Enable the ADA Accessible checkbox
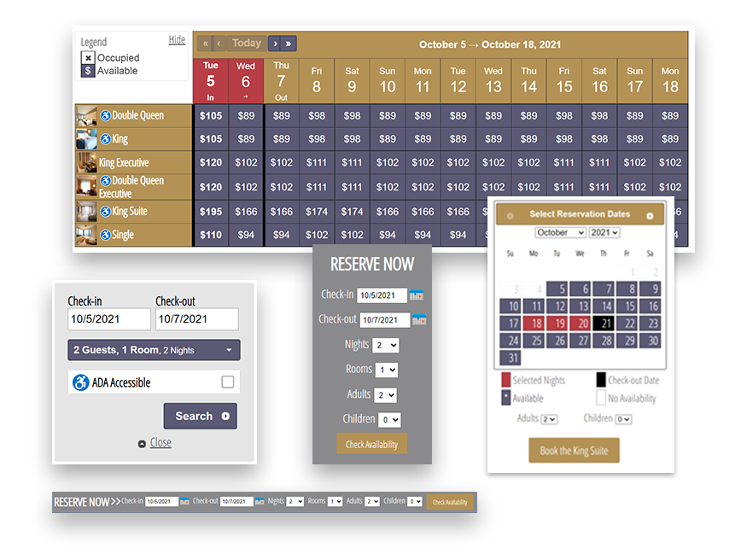 coord(226,382)
